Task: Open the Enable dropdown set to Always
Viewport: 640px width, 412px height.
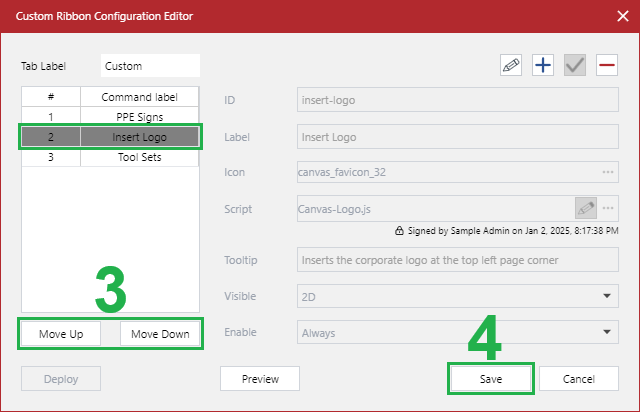Action: (608, 331)
